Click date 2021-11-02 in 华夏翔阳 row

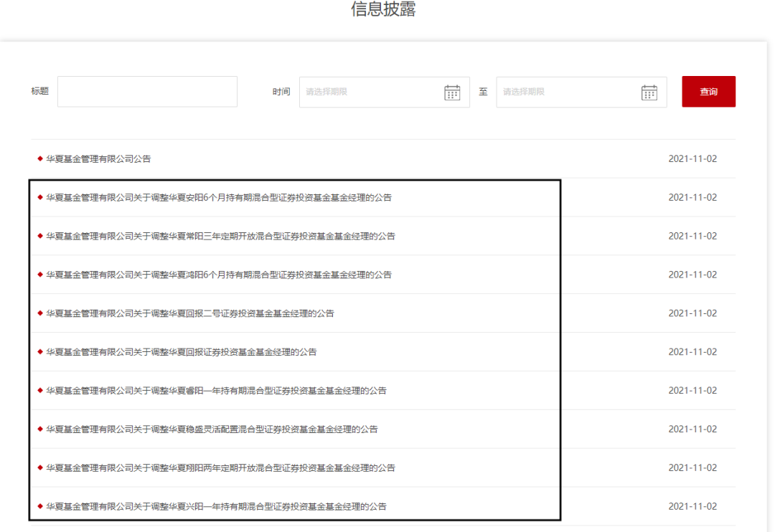[692, 467]
